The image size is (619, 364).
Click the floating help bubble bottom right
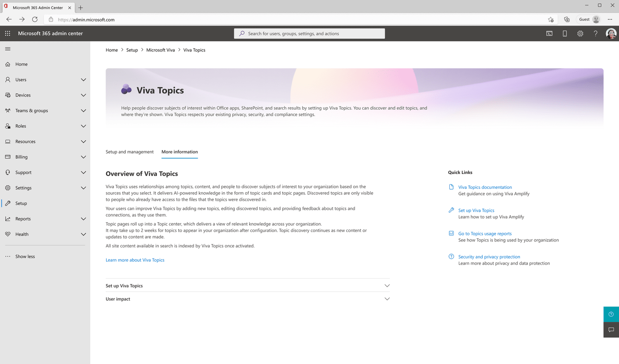611,314
